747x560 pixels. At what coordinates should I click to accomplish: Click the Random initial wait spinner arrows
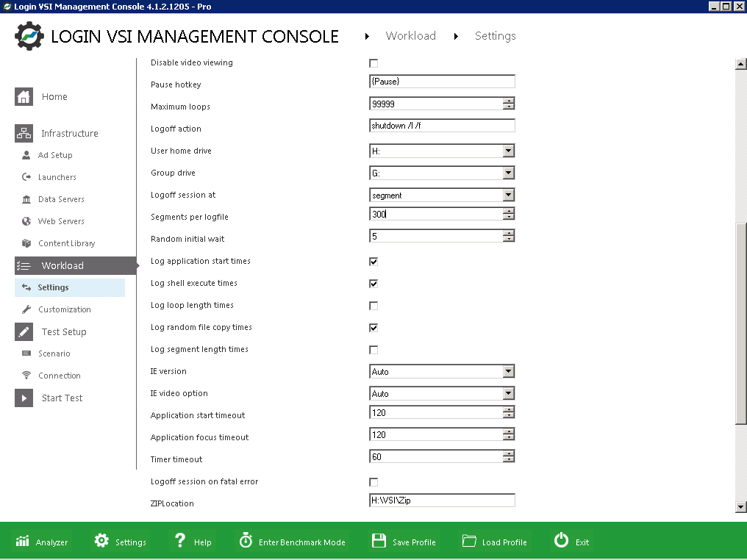pos(509,236)
